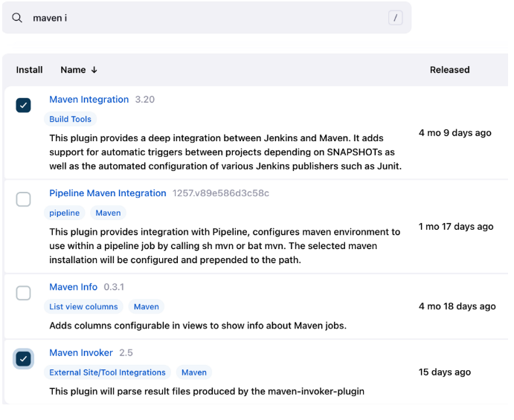This screenshot has width=514, height=420.
Task: Click the Name column sort arrow
Action: click(x=94, y=70)
